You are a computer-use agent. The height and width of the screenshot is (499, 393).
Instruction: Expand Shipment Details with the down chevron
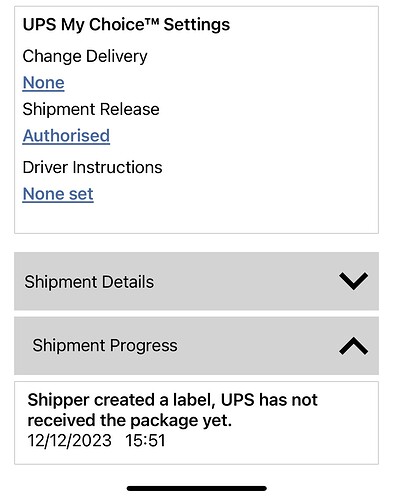pos(353,281)
